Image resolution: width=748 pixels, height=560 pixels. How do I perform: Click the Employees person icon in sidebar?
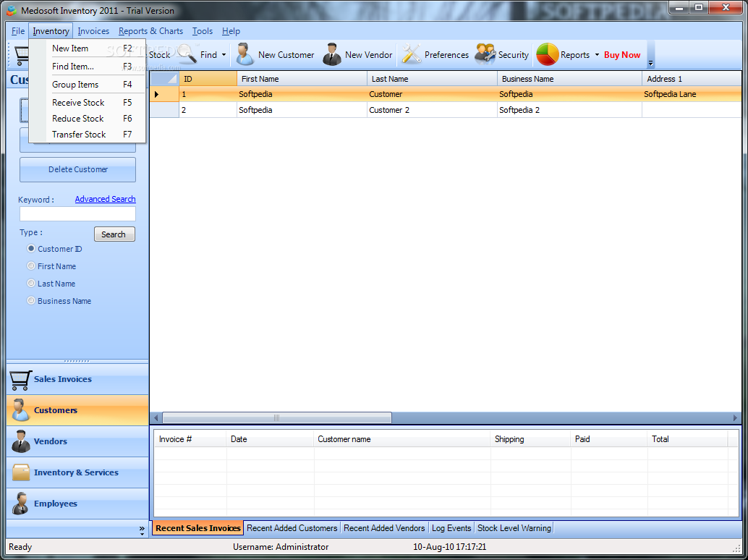click(20, 504)
